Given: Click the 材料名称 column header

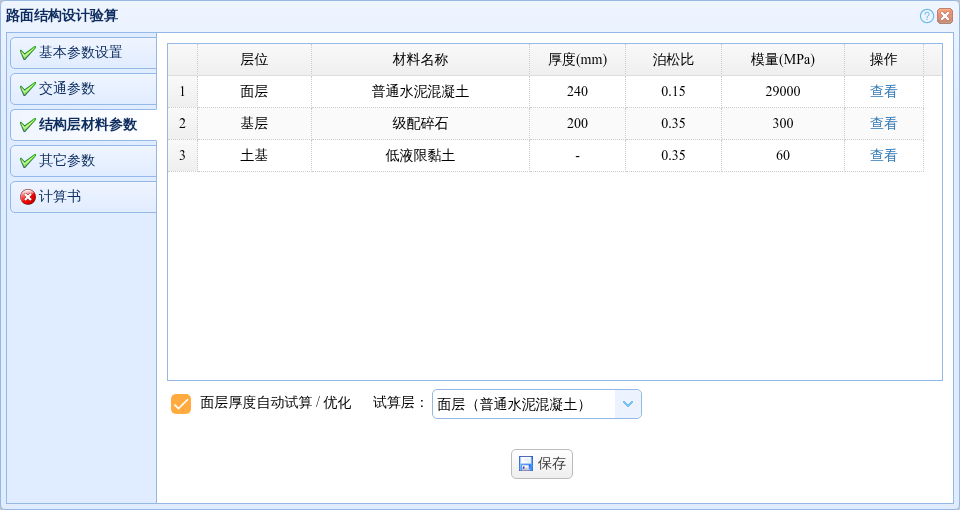Looking at the screenshot, I should (x=420, y=59).
